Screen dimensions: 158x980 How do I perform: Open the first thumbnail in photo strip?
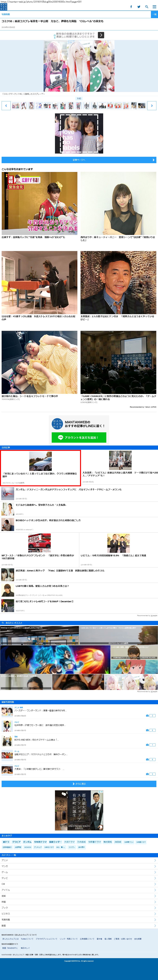click(x=16, y=105)
